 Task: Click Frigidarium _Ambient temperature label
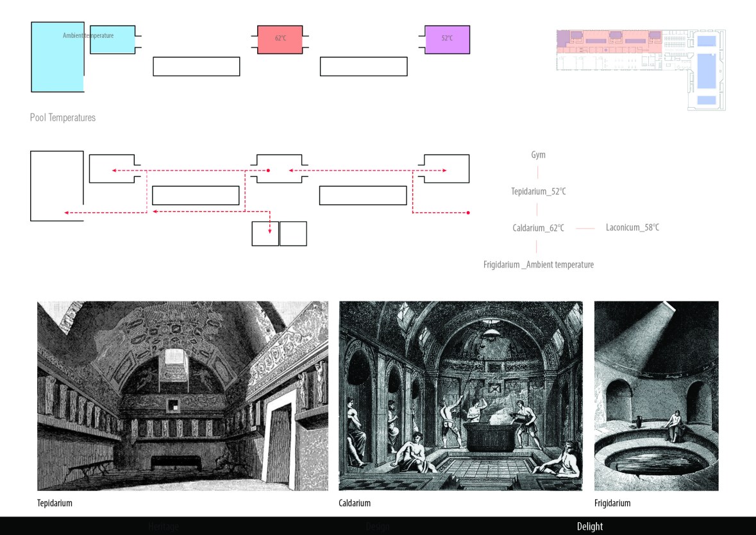(x=538, y=264)
